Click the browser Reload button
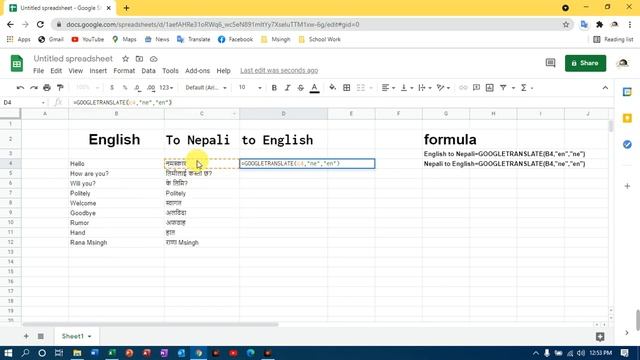Image resolution: width=640 pixels, height=360 pixels. (40, 24)
